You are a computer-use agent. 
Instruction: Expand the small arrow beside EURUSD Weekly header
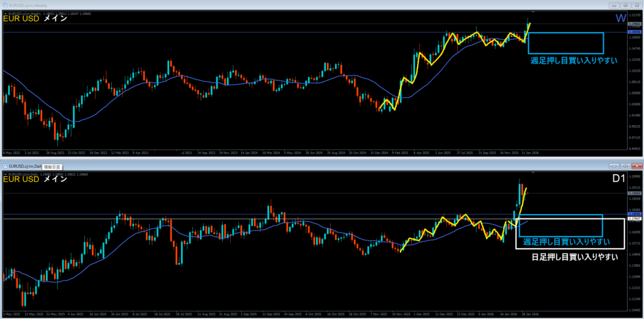click(5, 13)
